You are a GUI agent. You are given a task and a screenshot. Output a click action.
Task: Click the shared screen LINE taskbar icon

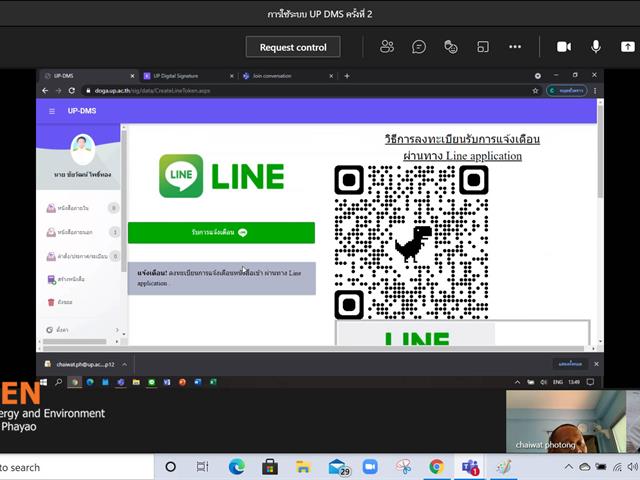click(x=152, y=382)
